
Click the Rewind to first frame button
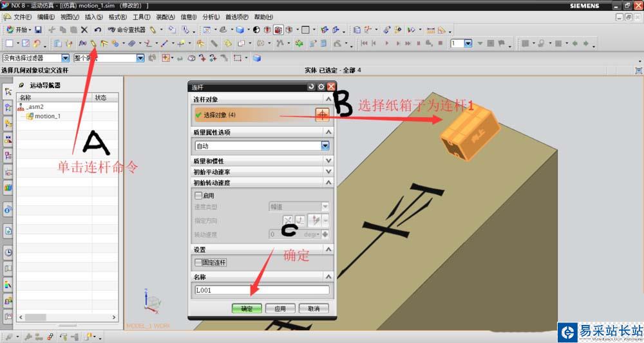pos(365,43)
